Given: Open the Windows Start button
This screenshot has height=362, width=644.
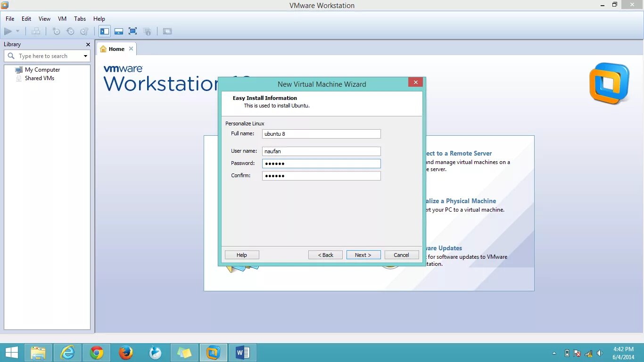Looking at the screenshot, I should tap(11, 353).
